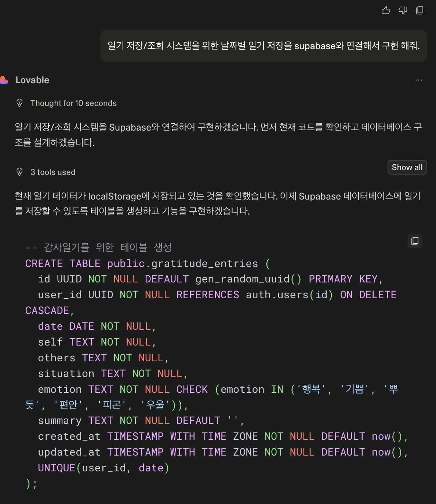Click the Lovable heart logo
The width and height of the screenshot is (436, 504).
click(x=4, y=80)
